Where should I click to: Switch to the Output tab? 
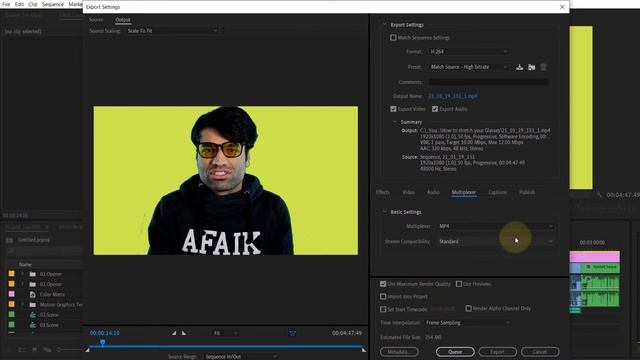coord(122,20)
